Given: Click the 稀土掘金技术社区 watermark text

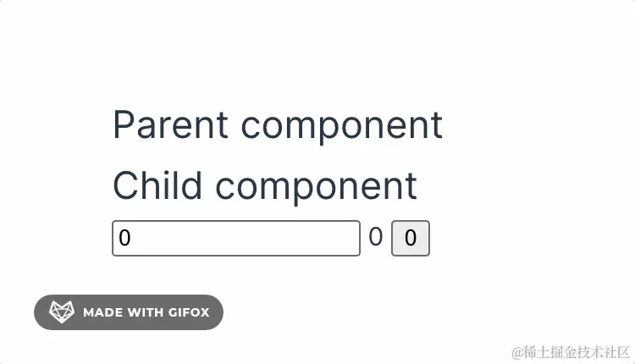Looking at the screenshot, I should (x=577, y=352).
